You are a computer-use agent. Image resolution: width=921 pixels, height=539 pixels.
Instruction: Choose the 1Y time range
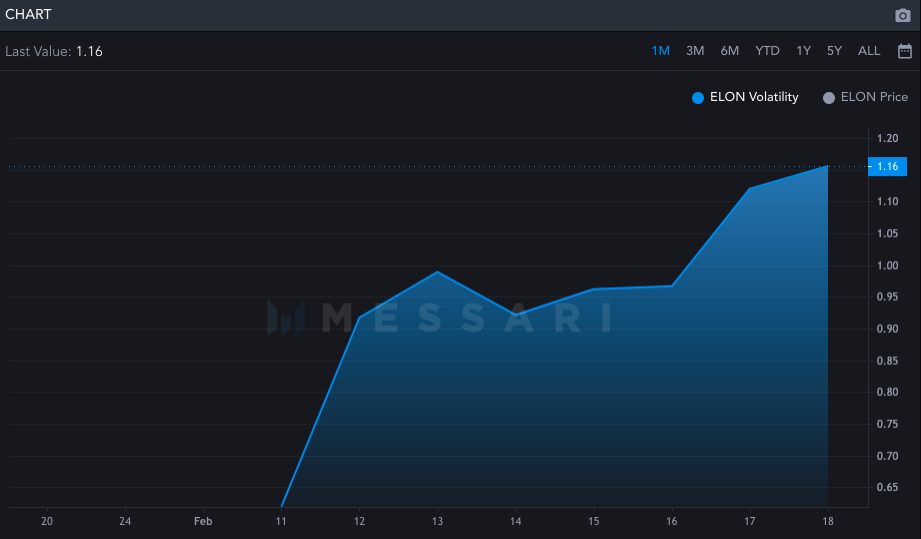click(803, 51)
